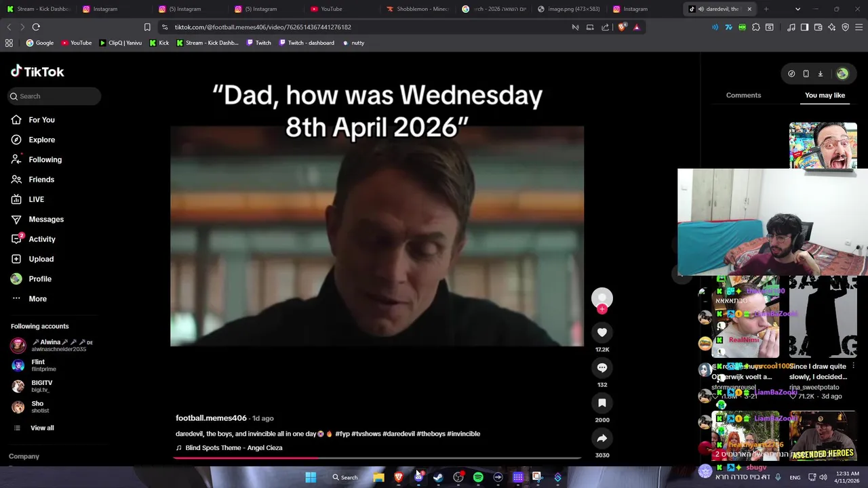Switch to the You may like tab
The width and height of the screenshot is (868, 488).
pyautogui.click(x=825, y=95)
